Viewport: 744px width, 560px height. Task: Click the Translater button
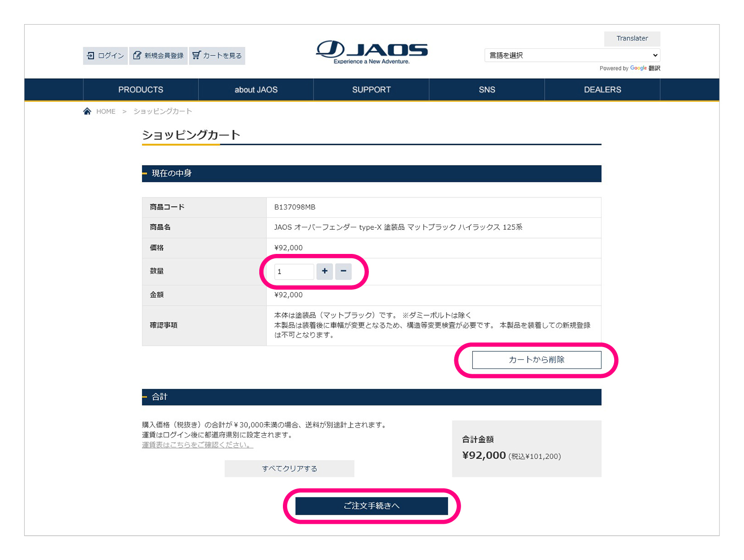click(632, 39)
